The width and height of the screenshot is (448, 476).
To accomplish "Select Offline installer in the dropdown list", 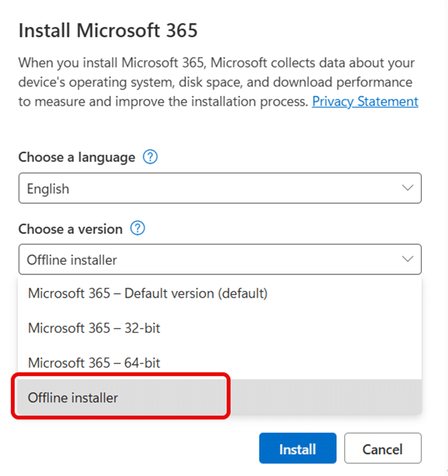I will tap(73, 397).
